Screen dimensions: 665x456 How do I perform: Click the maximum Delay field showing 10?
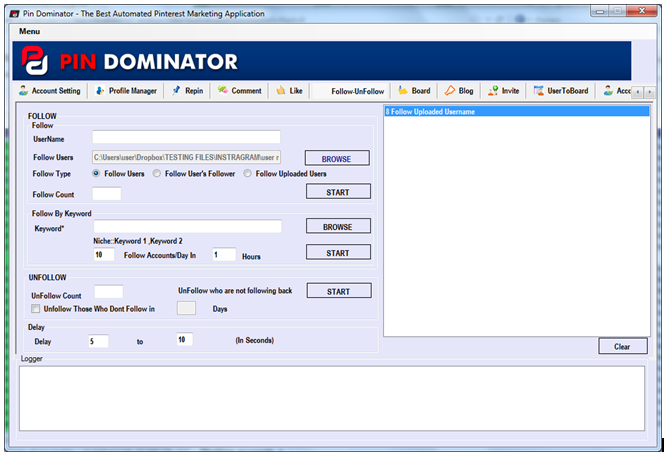[x=185, y=339]
